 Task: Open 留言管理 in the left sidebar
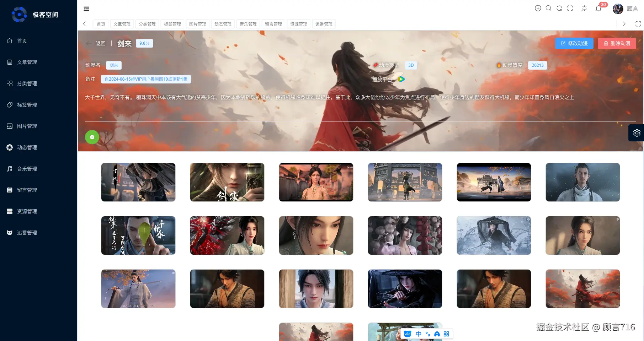tap(27, 190)
